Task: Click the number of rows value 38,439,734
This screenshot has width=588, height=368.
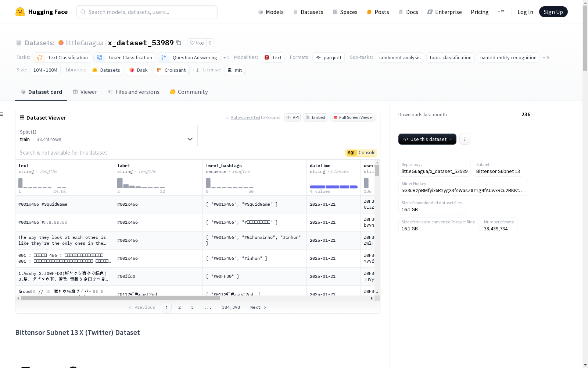Action: tap(496, 229)
